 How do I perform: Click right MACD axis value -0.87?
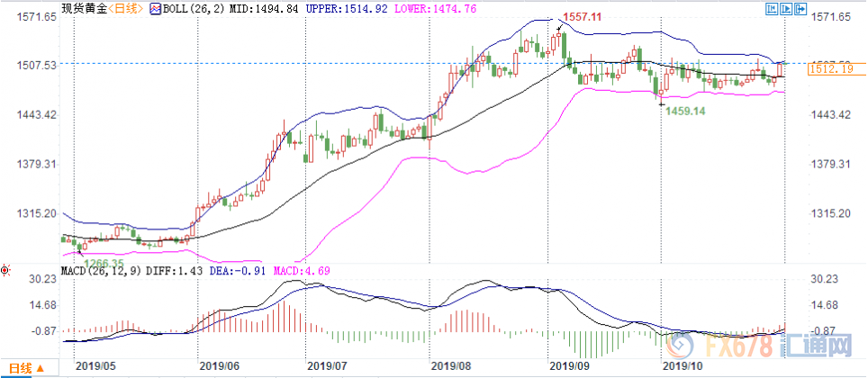pos(824,331)
